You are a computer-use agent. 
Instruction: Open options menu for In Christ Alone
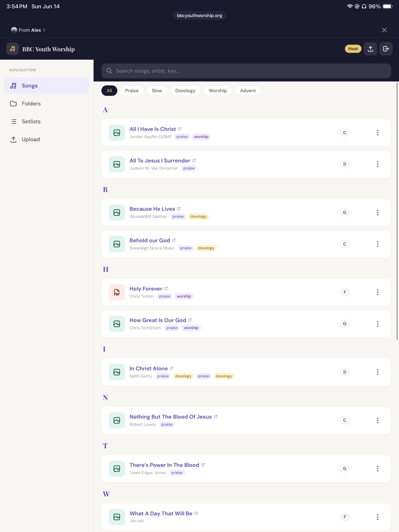coord(378,372)
